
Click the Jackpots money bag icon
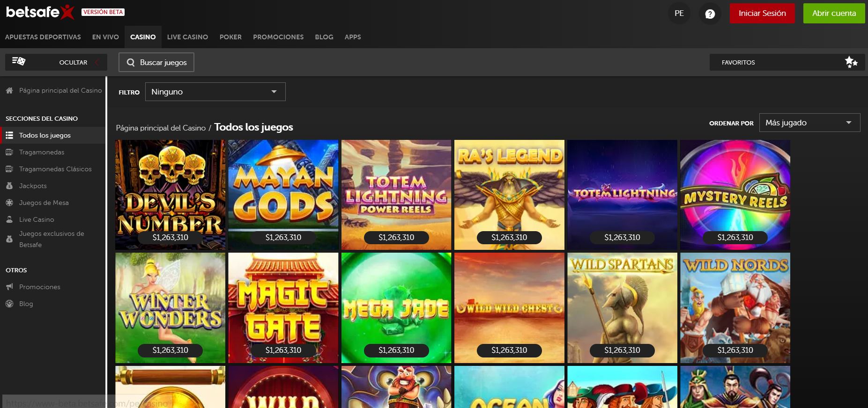tap(9, 186)
